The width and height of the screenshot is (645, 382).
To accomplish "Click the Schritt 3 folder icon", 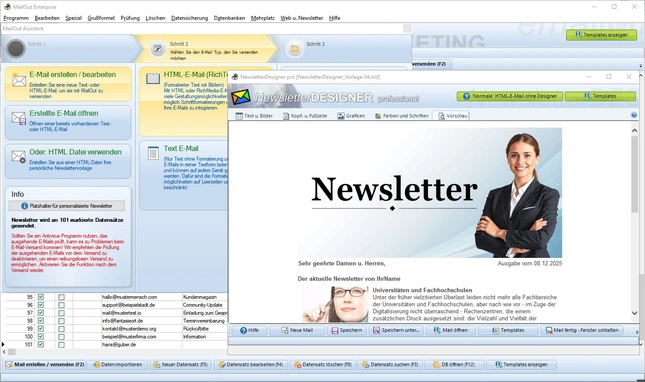I will click(x=295, y=49).
